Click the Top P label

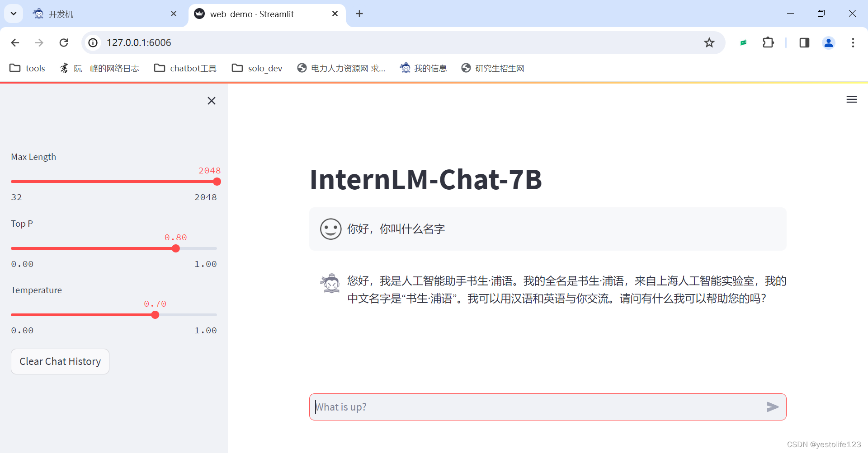[22, 224]
